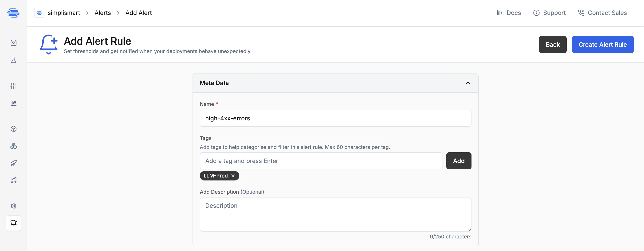This screenshot has height=251, width=644.
Task: Open the git branch plus icon in the sidebar
Action: tap(13, 180)
